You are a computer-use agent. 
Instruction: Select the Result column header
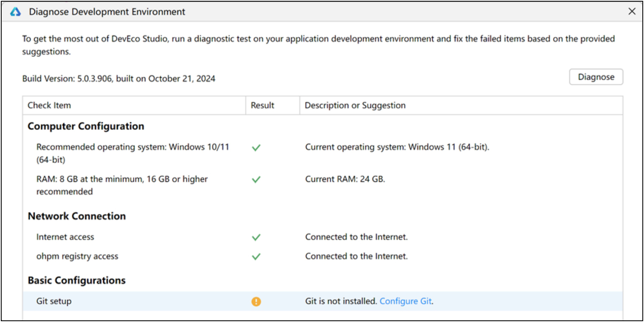point(262,105)
